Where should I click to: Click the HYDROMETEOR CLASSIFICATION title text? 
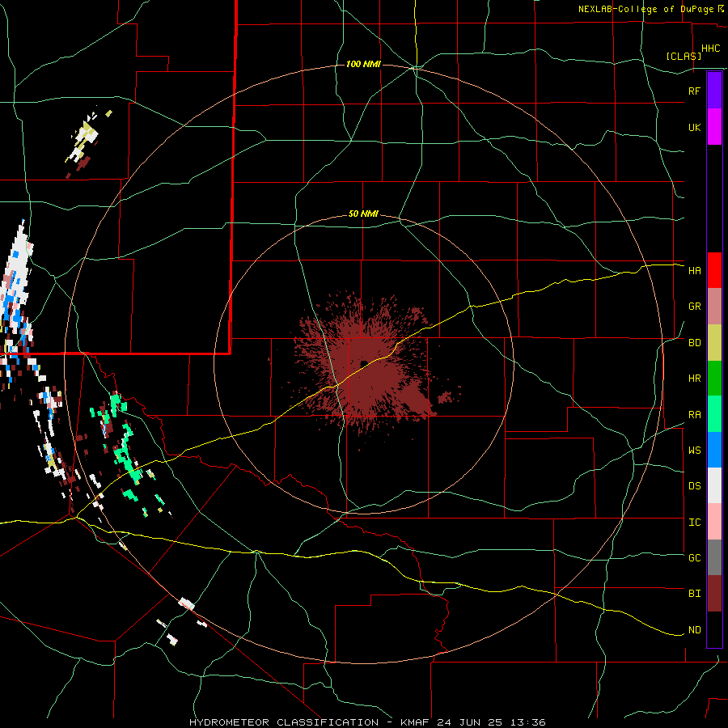coord(284,722)
